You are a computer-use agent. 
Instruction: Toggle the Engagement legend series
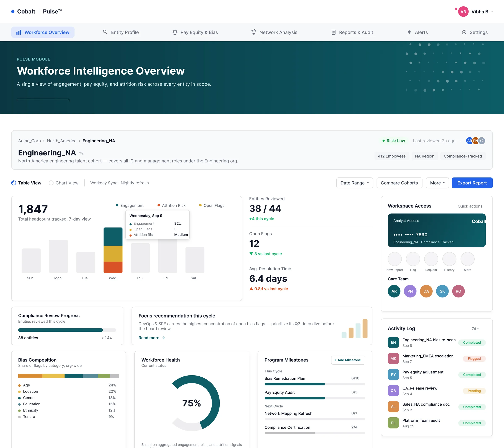[x=130, y=205]
